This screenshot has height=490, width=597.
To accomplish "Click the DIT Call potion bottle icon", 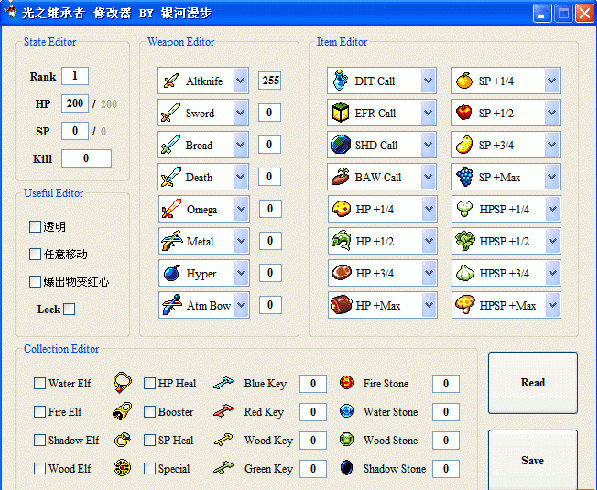I will (x=340, y=81).
